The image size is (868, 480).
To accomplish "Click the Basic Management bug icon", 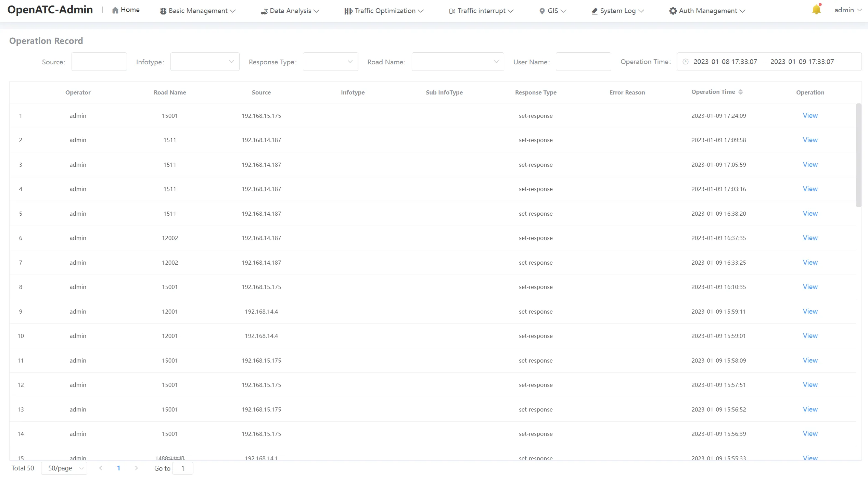I will click(x=163, y=11).
